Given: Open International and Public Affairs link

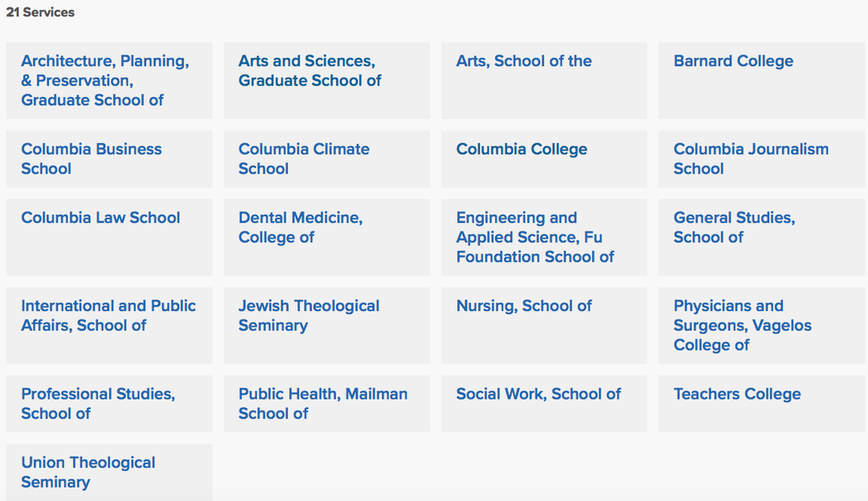Looking at the screenshot, I should 108,315.
